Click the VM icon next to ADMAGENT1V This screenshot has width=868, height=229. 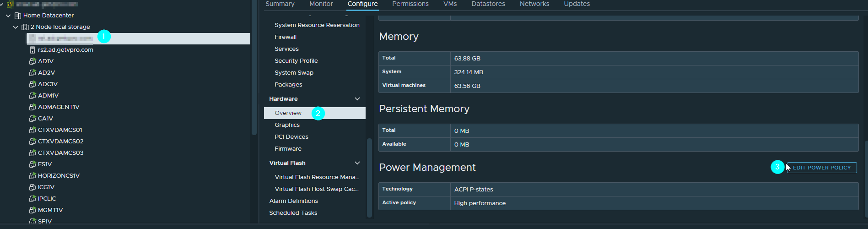click(x=32, y=107)
